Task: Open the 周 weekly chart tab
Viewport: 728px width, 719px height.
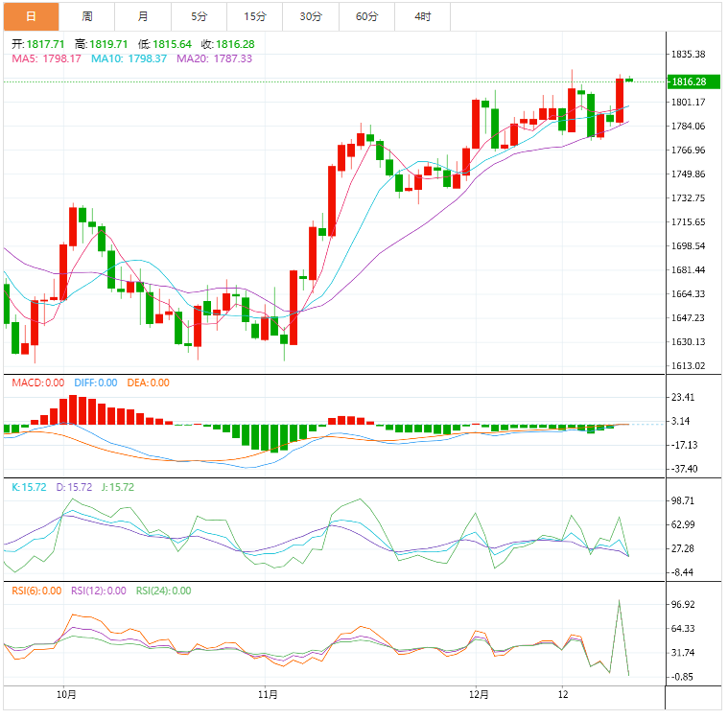Action: (87, 16)
